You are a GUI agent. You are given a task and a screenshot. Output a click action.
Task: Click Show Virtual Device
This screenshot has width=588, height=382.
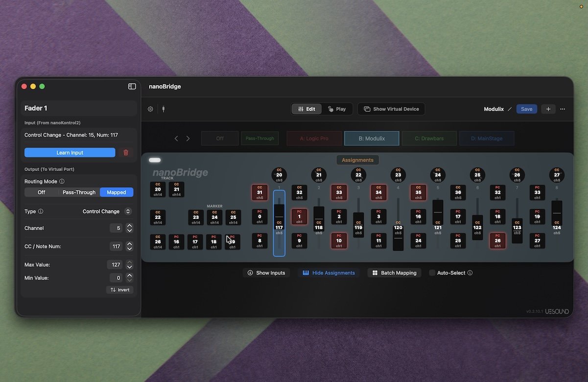(391, 109)
